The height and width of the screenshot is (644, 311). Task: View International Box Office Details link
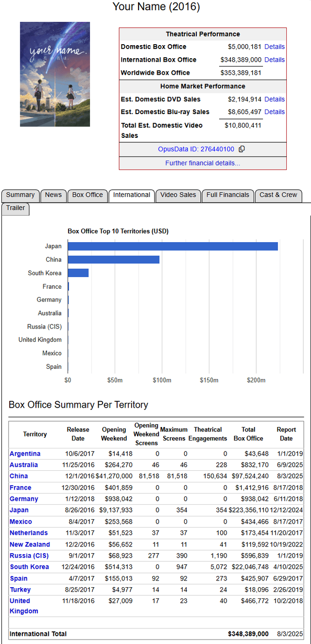coord(275,60)
